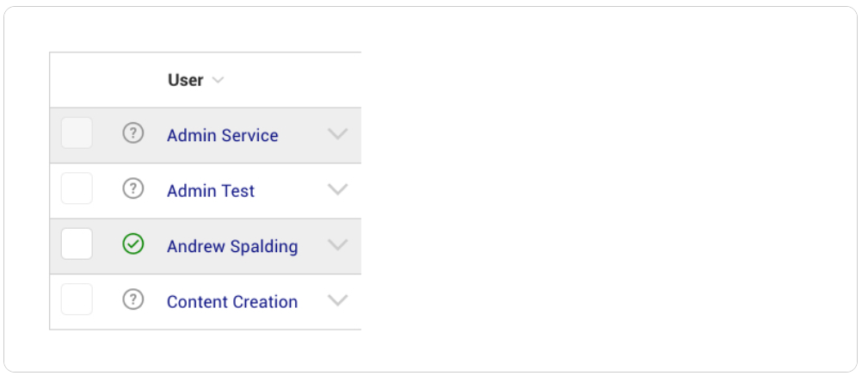This screenshot has height=382, width=868.
Task: Open the sort arrow next to User
Action: coord(219,80)
